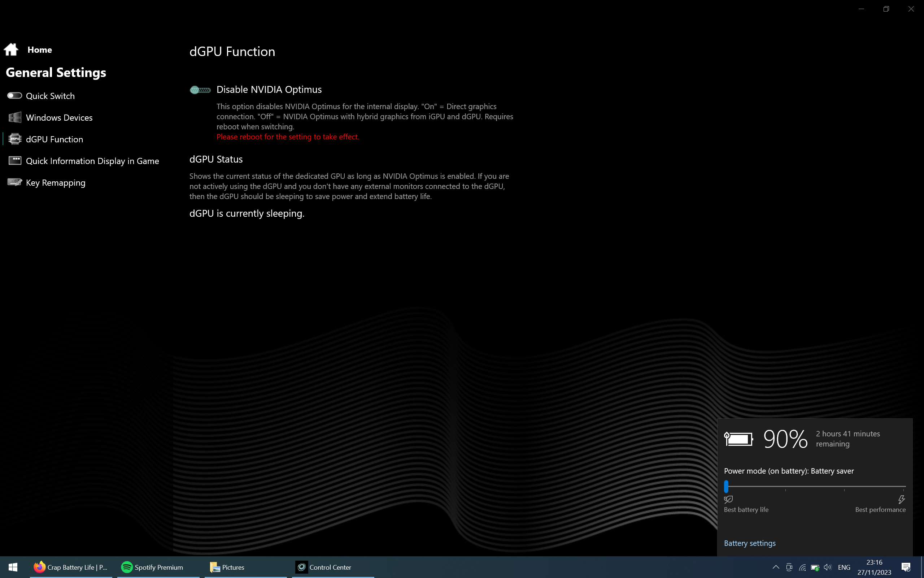Click the ENG language indicator
The height and width of the screenshot is (578, 924).
coord(844,567)
